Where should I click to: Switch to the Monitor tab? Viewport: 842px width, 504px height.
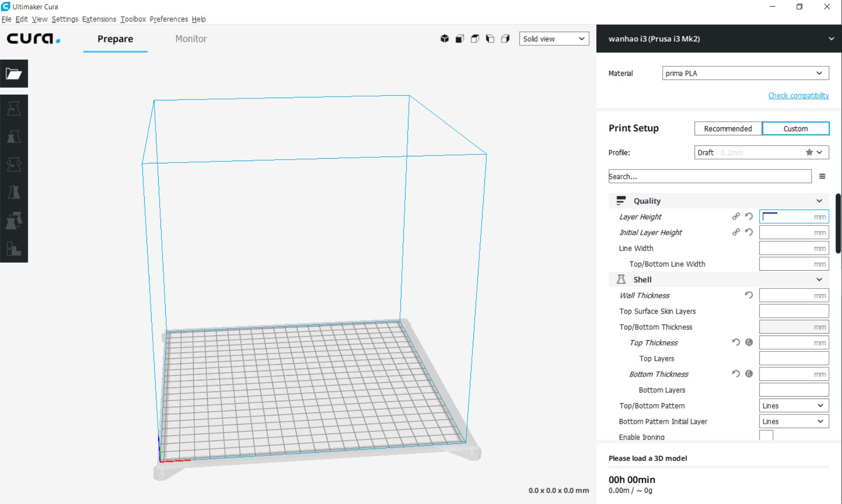[191, 39]
